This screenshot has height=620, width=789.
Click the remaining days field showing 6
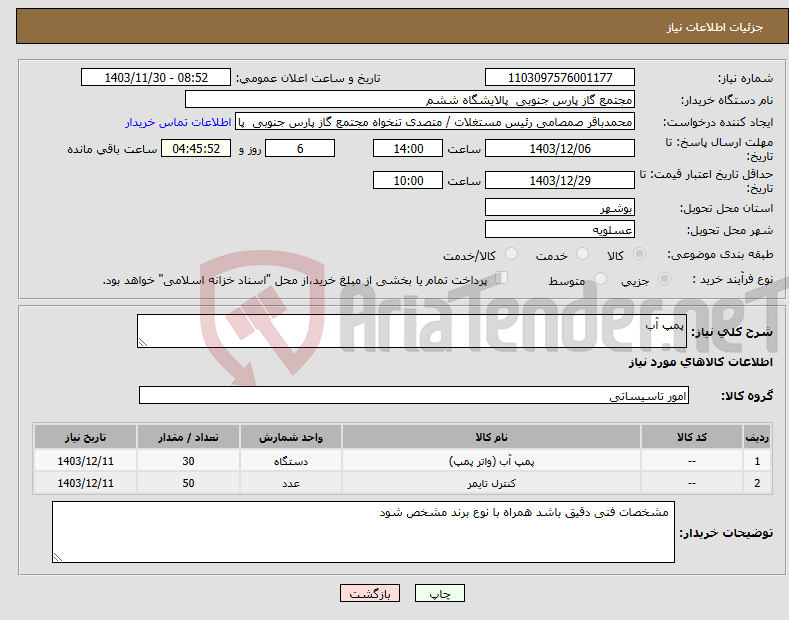(x=300, y=148)
